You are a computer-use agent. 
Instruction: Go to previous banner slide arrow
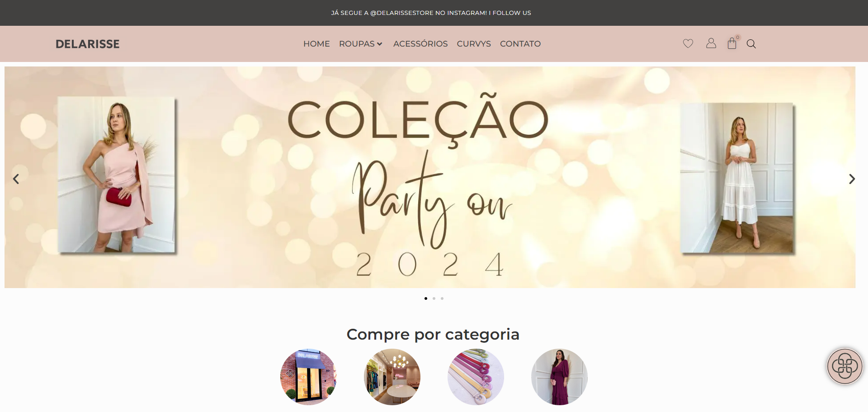pos(16,179)
